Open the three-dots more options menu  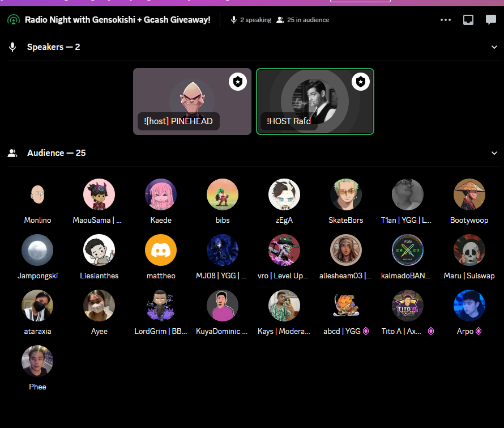coord(446,20)
